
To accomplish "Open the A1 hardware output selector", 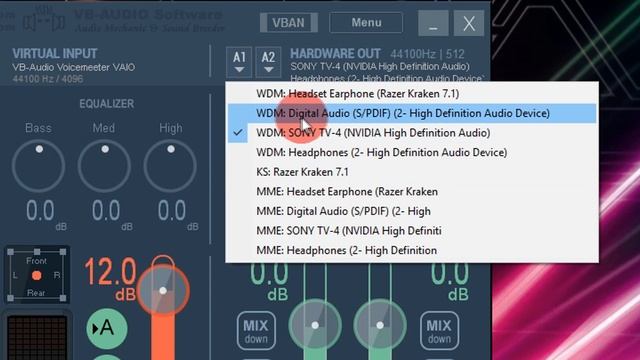I will (239, 62).
